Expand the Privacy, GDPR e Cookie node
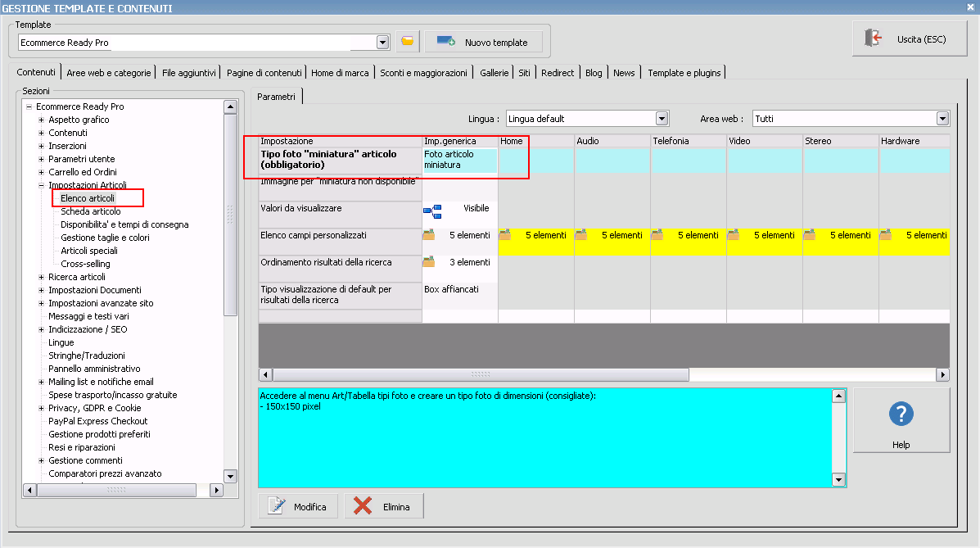980x548 pixels. point(41,408)
